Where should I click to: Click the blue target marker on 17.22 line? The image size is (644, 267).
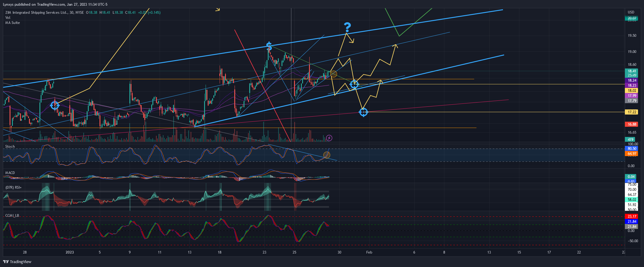point(363,112)
